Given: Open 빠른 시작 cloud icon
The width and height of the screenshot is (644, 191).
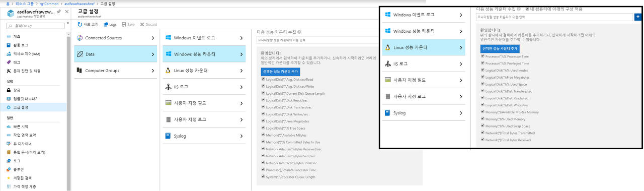Looking at the screenshot, I should coord(9,126).
